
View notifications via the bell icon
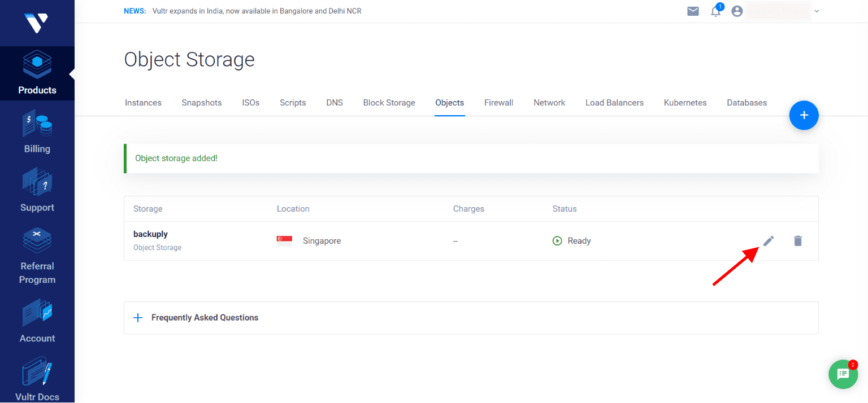click(715, 11)
